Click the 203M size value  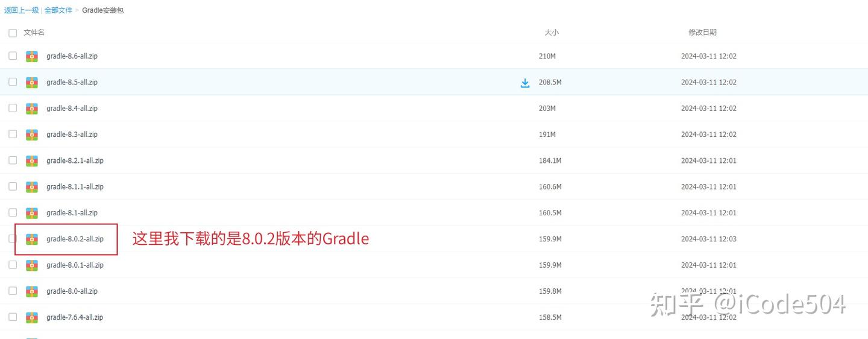coord(547,109)
